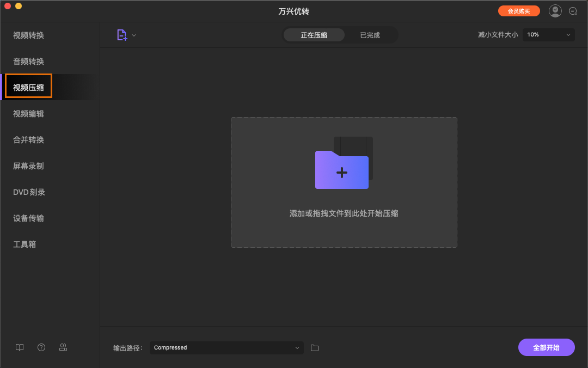The height and width of the screenshot is (368, 588).
Task: Open the share/community icon bottom left
Action: (x=63, y=347)
